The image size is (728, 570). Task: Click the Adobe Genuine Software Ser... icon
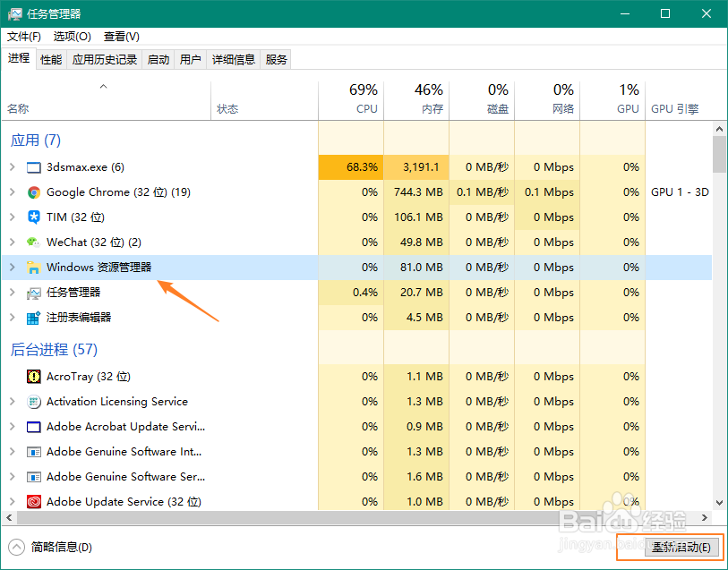[x=33, y=477]
